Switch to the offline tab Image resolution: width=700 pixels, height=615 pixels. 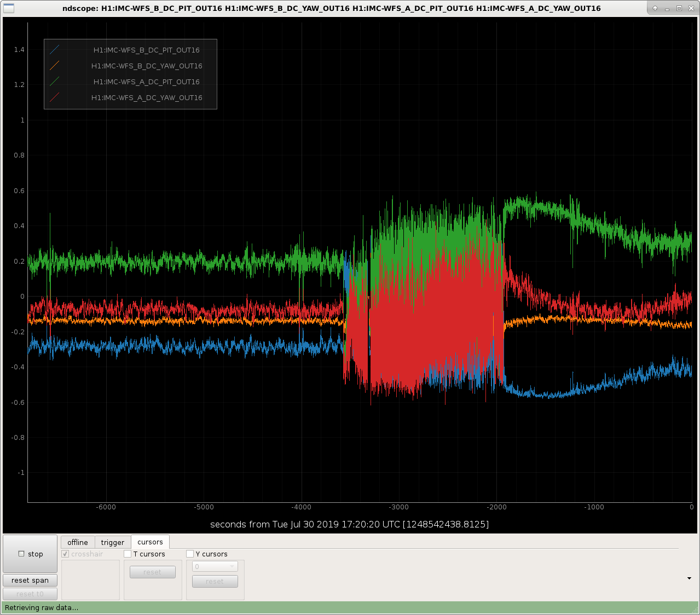click(x=78, y=542)
